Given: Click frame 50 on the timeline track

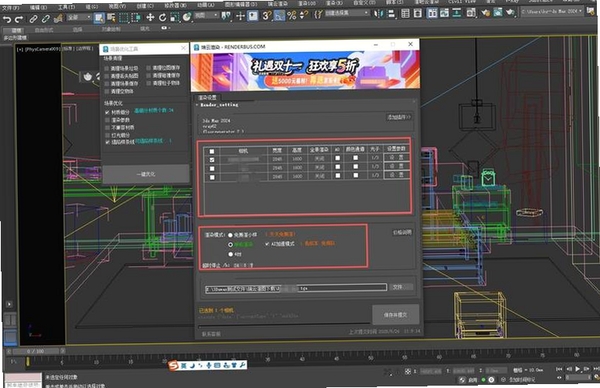Looking at the screenshot, I should pos(371,359).
